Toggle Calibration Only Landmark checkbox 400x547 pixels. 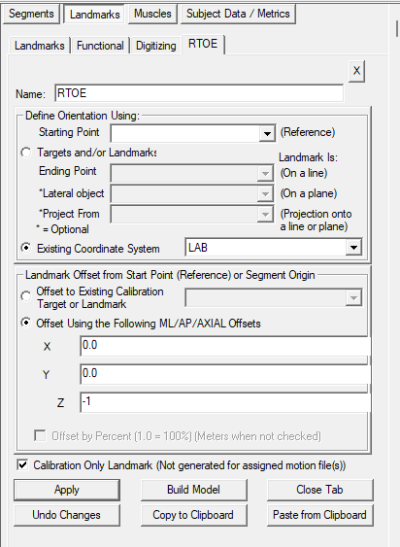[x=23, y=465]
